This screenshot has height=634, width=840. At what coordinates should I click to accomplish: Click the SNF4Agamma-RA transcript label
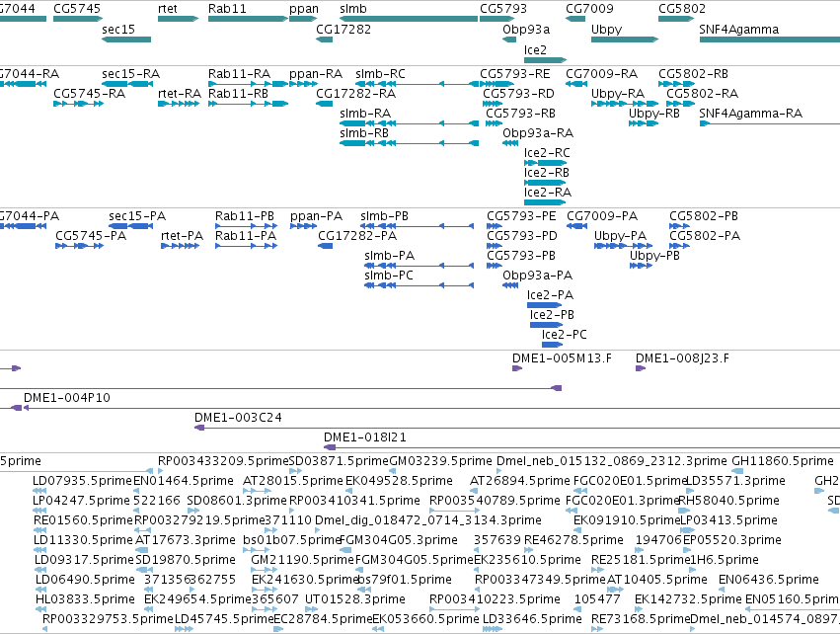pos(750,114)
